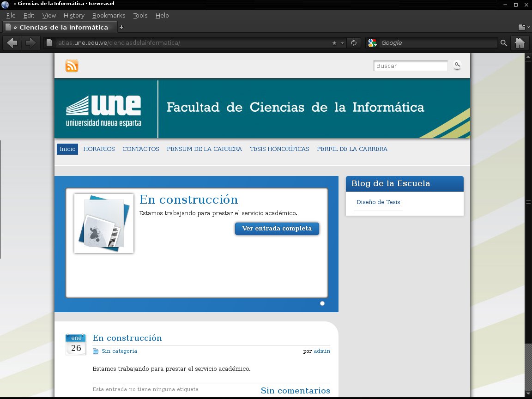
Task: Open the View menu
Action: (x=49, y=16)
